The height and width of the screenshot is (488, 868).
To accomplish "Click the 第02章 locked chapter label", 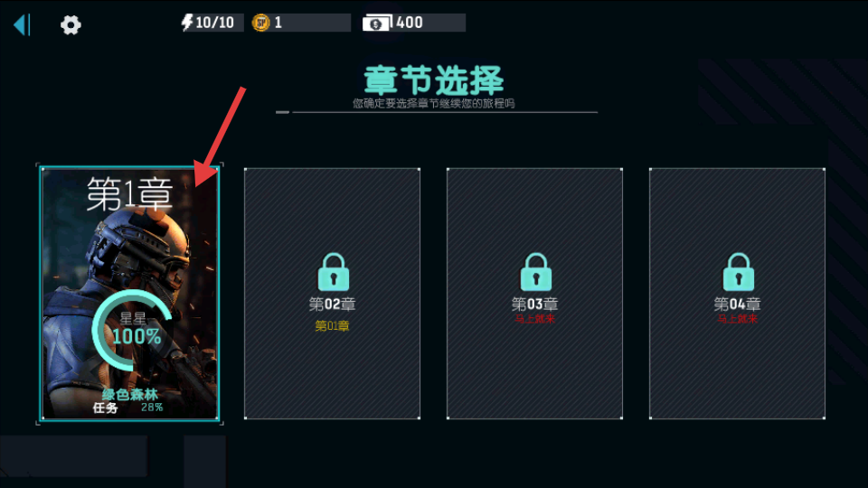I will 332,304.
